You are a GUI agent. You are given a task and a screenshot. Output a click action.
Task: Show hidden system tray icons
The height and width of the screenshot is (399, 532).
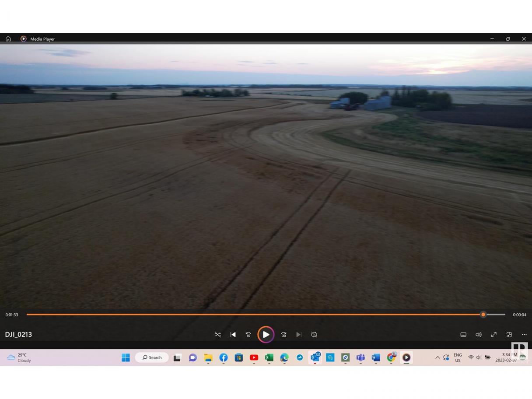(437, 358)
